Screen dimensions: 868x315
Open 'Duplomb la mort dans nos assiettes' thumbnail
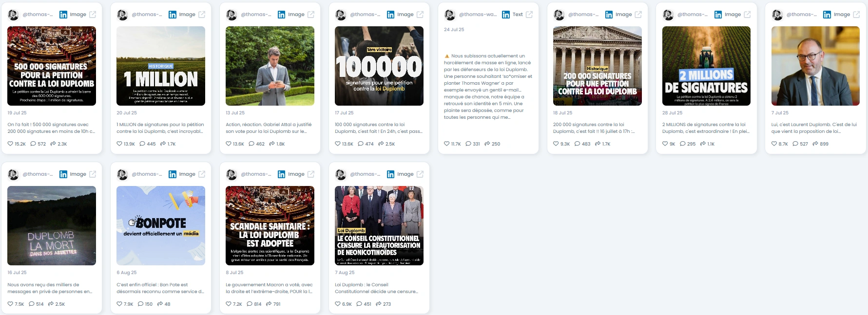point(52,225)
